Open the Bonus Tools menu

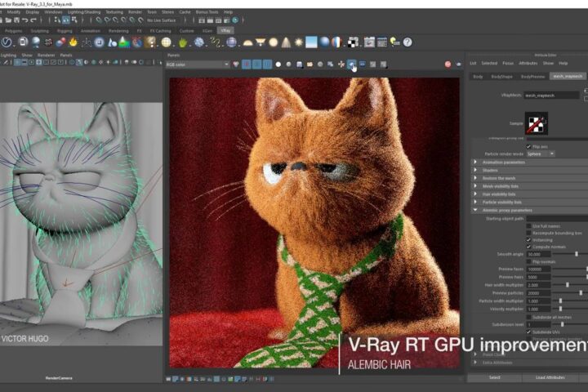207,12
